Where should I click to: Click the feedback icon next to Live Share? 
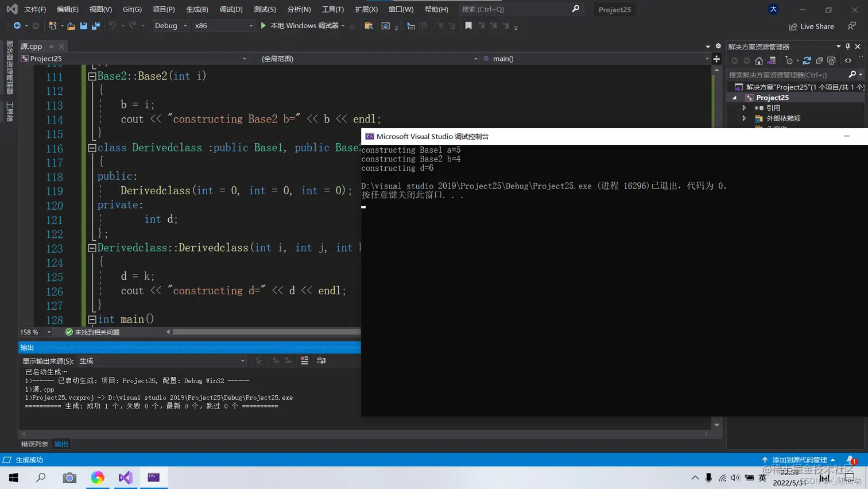point(852,26)
